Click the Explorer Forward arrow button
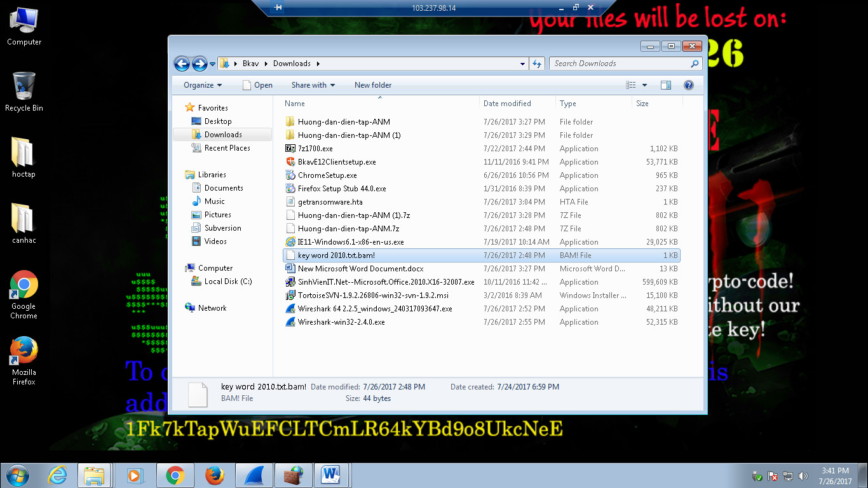This screenshot has height=488, width=868. point(200,64)
